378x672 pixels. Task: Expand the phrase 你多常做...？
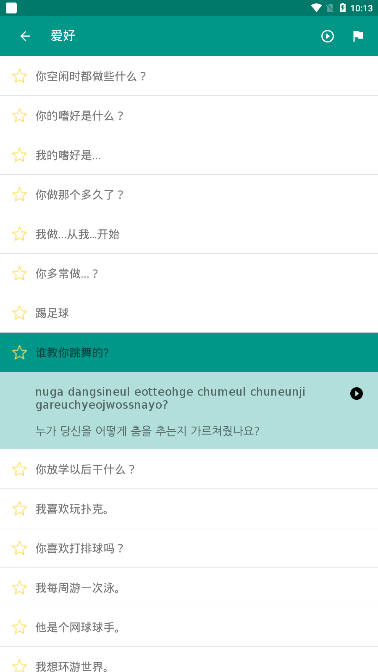pyautogui.click(x=189, y=273)
